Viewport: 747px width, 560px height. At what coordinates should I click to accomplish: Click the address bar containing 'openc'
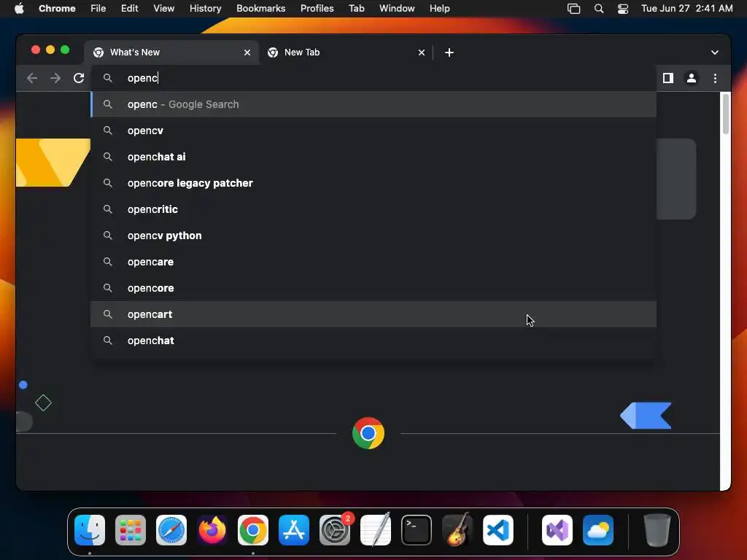374,78
